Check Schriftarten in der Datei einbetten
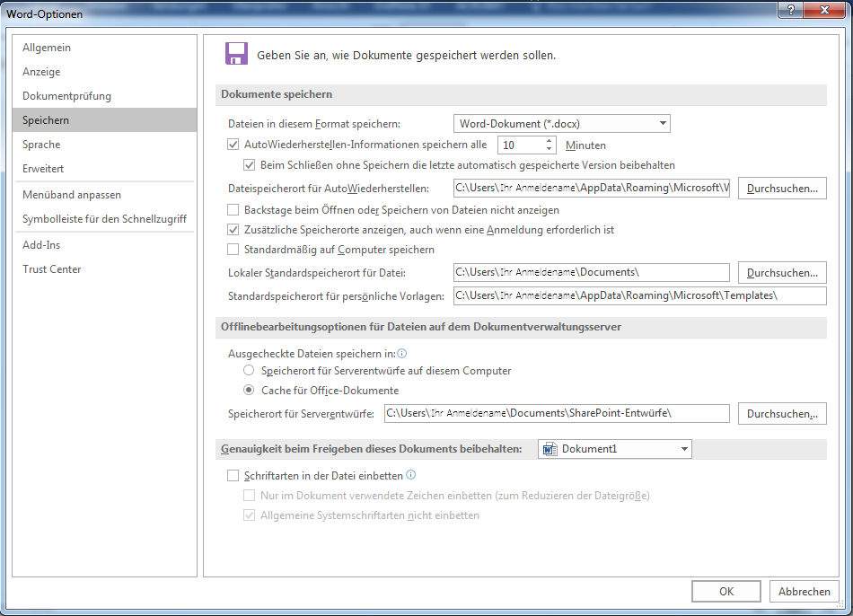853x616 pixels. (x=233, y=476)
